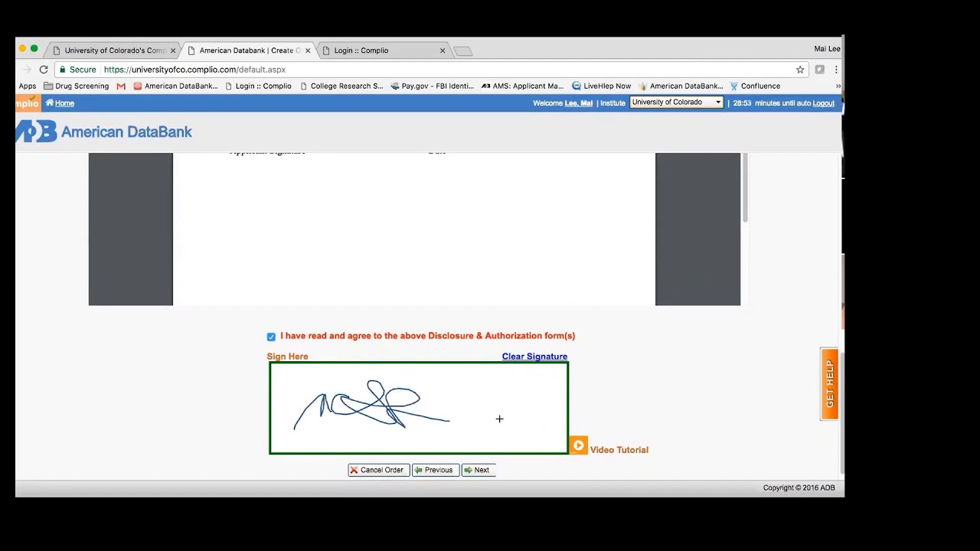Click the Video Tutorial text link
Screen dimensions: 980x551
619,450
